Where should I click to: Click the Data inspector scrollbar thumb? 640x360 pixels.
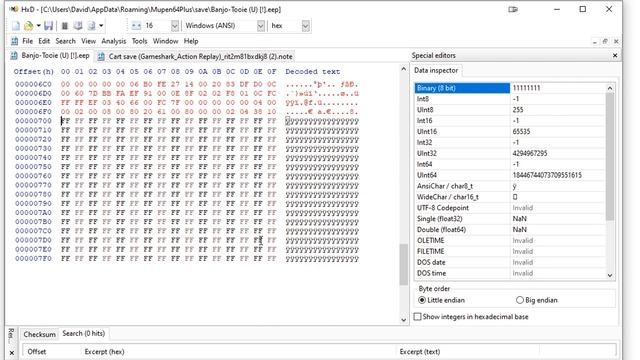point(609,156)
